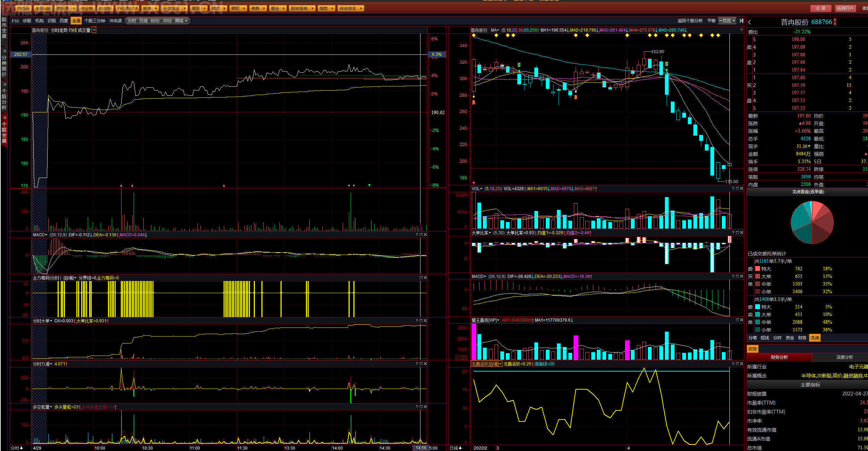Switch to the 诊股 tab
This screenshot has height=451, width=868.
pyautogui.click(x=27, y=21)
